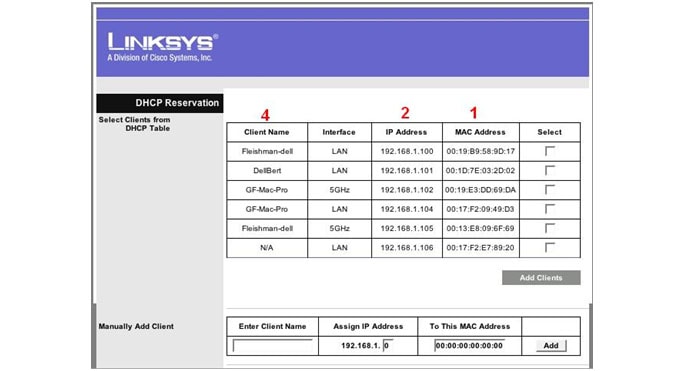Image resolution: width=683 pixels, height=371 pixels.
Task: Click MAC address 00:19:B9:58:9D:17
Action: pyautogui.click(x=480, y=152)
